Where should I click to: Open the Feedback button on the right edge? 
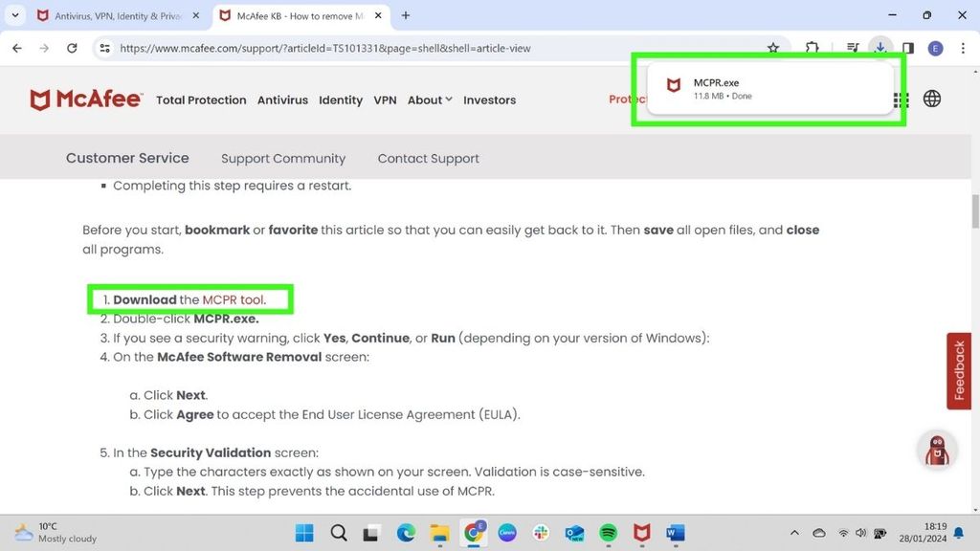click(x=958, y=370)
